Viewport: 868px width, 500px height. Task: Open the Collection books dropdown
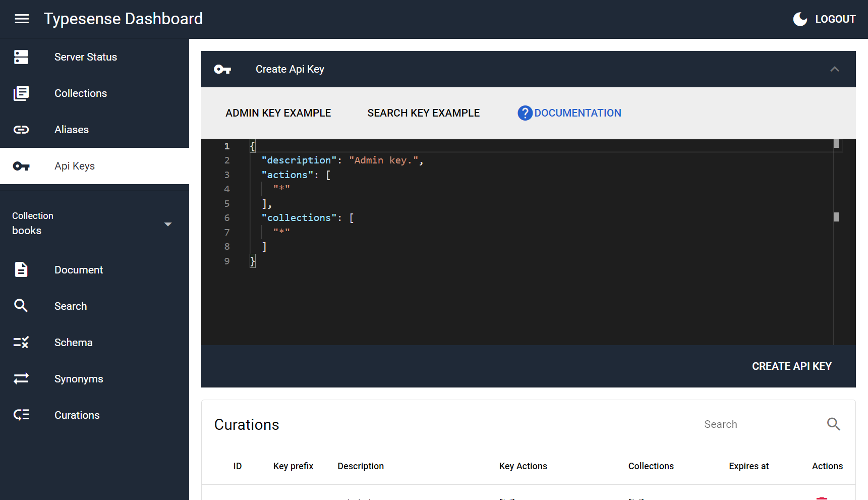(x=94, y=224)
